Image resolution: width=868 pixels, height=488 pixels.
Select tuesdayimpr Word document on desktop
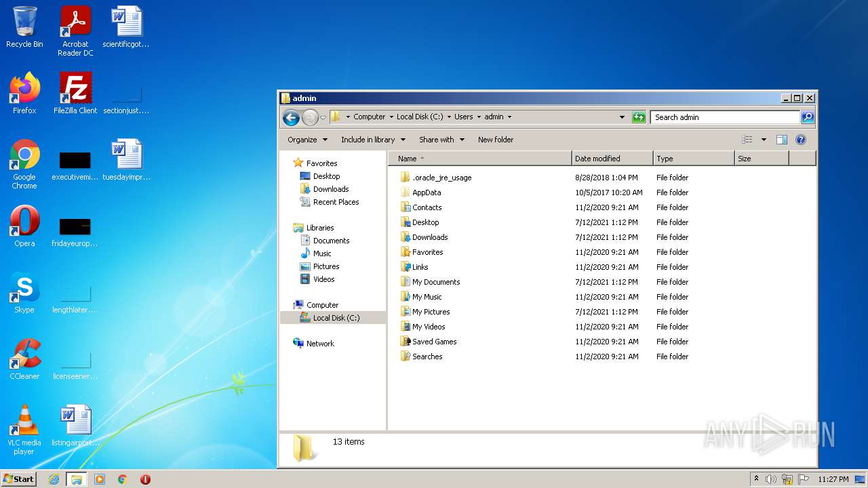(126, 161)
